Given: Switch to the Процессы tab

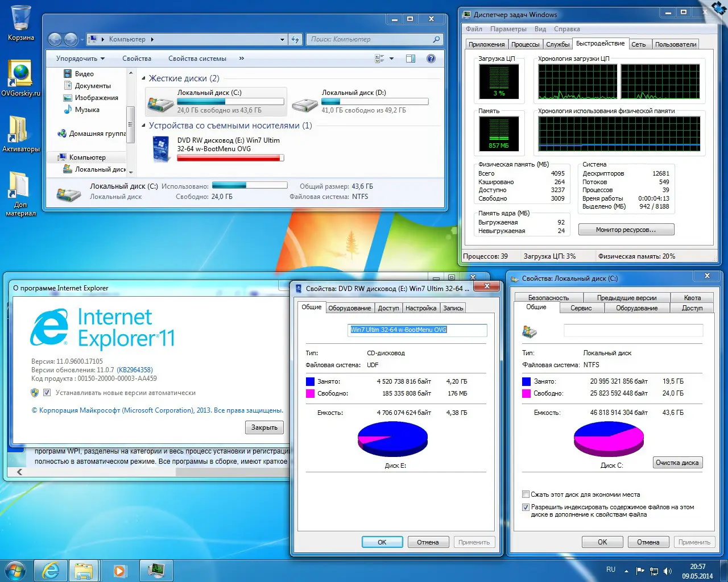Looking at the screenshot, I should (x=525, y=44).
